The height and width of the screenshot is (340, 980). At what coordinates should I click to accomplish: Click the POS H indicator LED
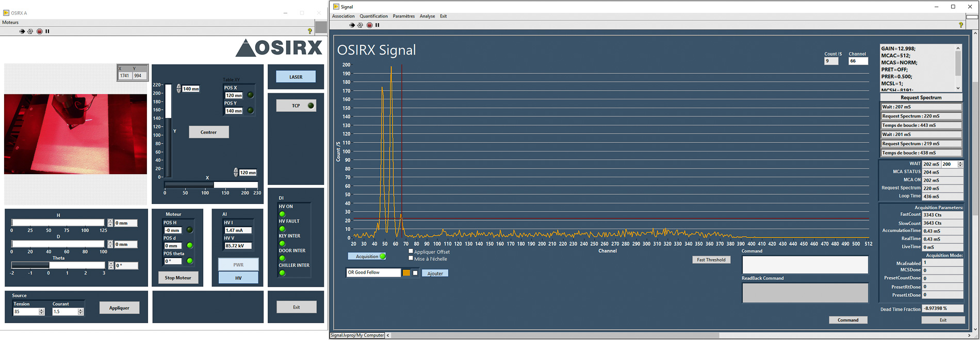click(190, 230)
